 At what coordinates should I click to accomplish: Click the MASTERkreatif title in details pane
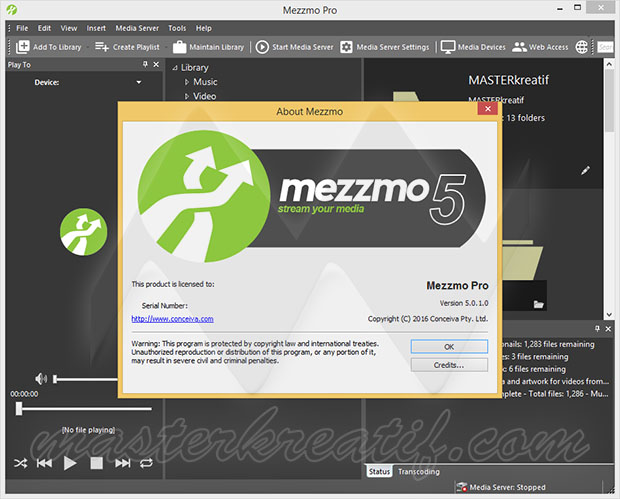(x=508, y=80)
